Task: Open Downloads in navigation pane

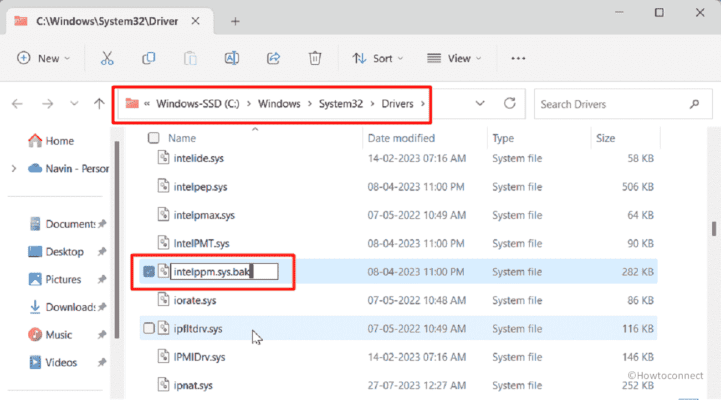Action: pos(62,307)
